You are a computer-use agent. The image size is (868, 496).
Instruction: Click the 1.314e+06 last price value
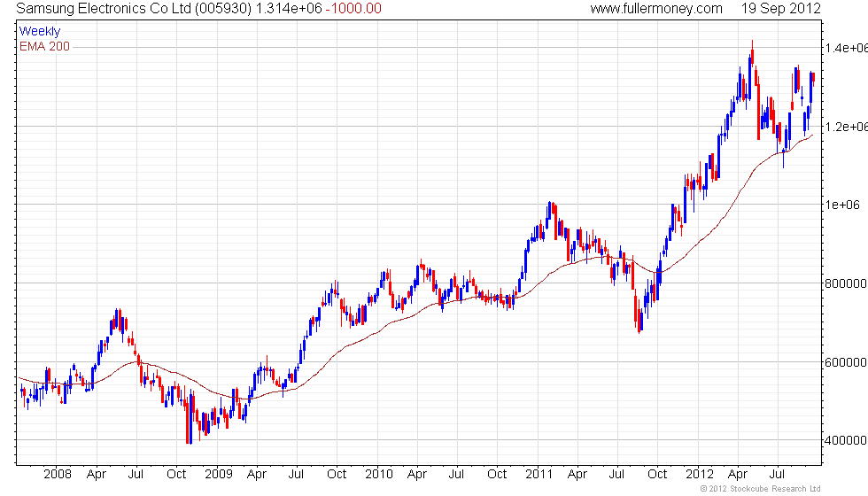pos(289,8)
